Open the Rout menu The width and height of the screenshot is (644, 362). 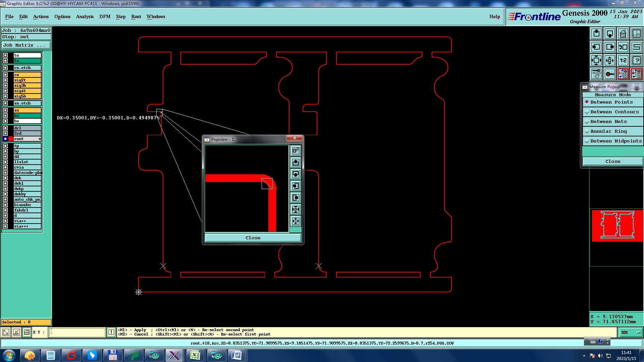tap(136, 16)
